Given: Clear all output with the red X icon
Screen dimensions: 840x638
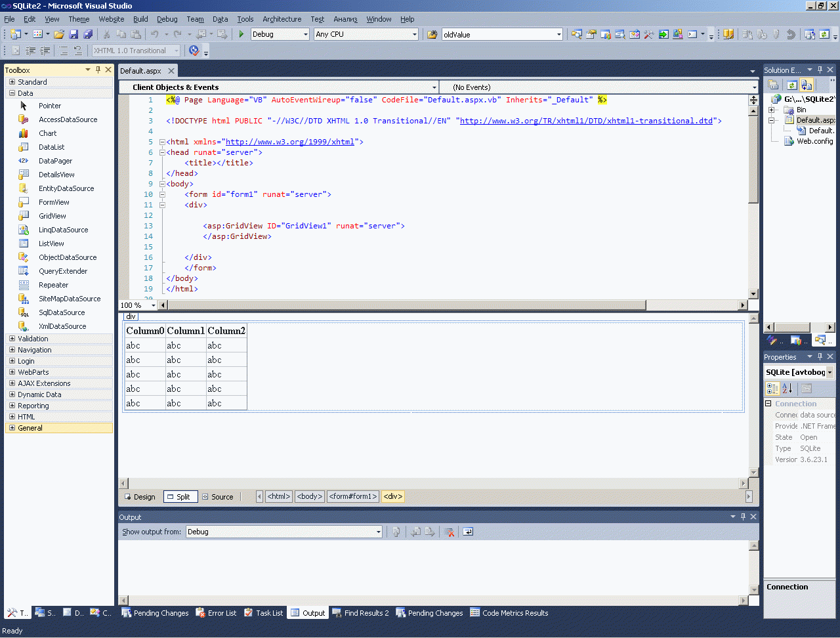Looking at the screenshot, I should [450, 532].
